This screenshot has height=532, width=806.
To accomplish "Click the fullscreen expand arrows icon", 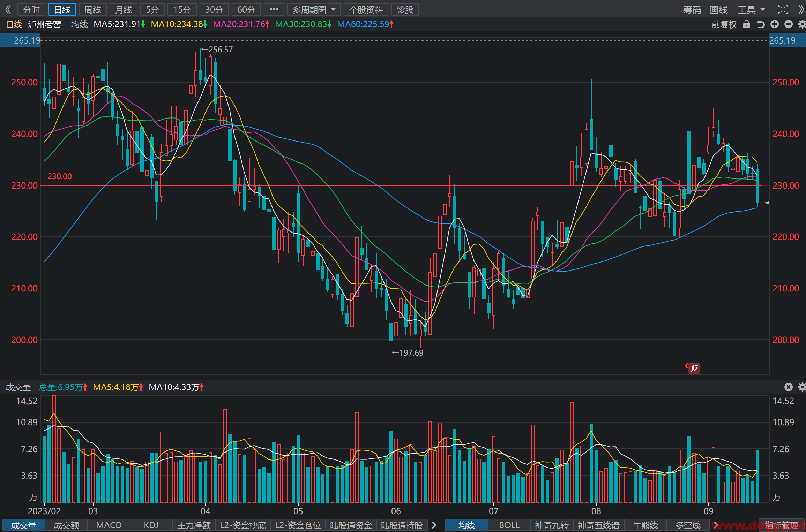I will click(783, 9).
